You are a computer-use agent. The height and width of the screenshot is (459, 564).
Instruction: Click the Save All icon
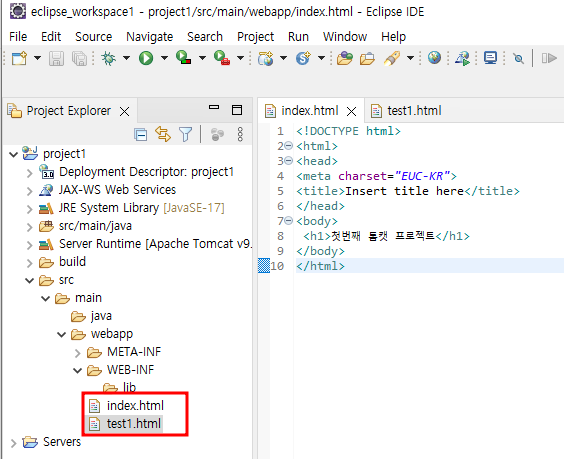pyautogui.click(x=79, y=58)
